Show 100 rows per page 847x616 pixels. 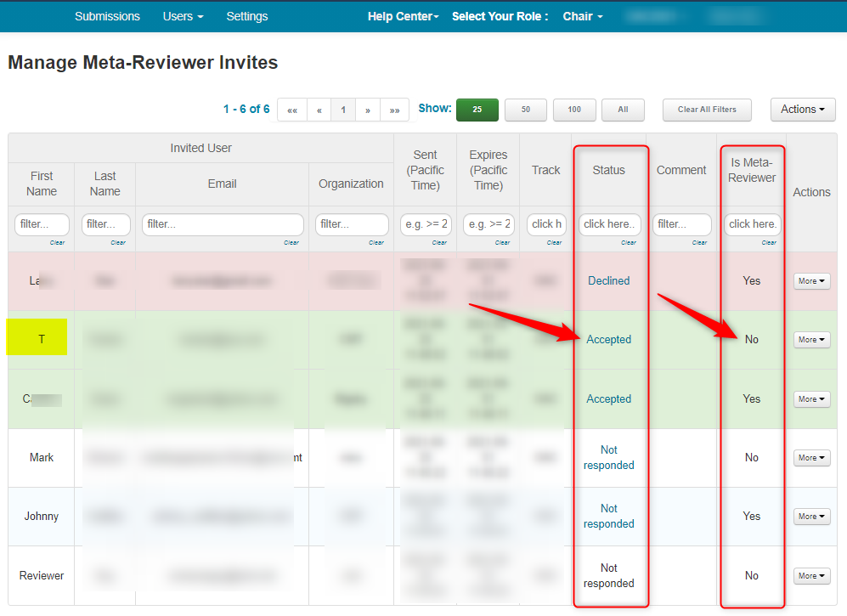click(x=574, y=110)
